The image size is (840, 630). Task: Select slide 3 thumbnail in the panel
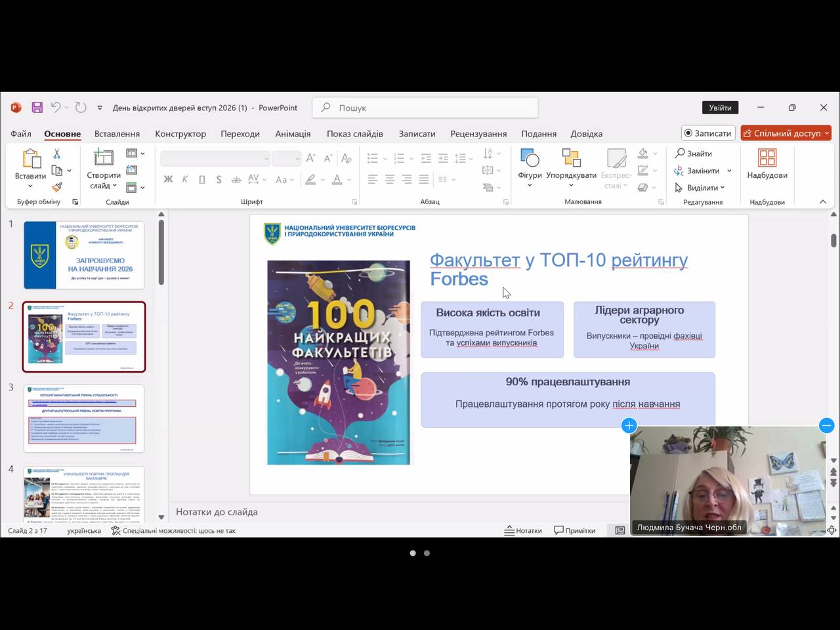(x=84, y=418)
